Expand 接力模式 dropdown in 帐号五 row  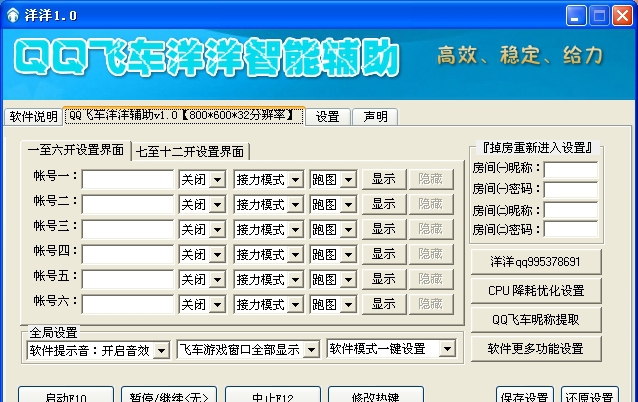[269, 280]
